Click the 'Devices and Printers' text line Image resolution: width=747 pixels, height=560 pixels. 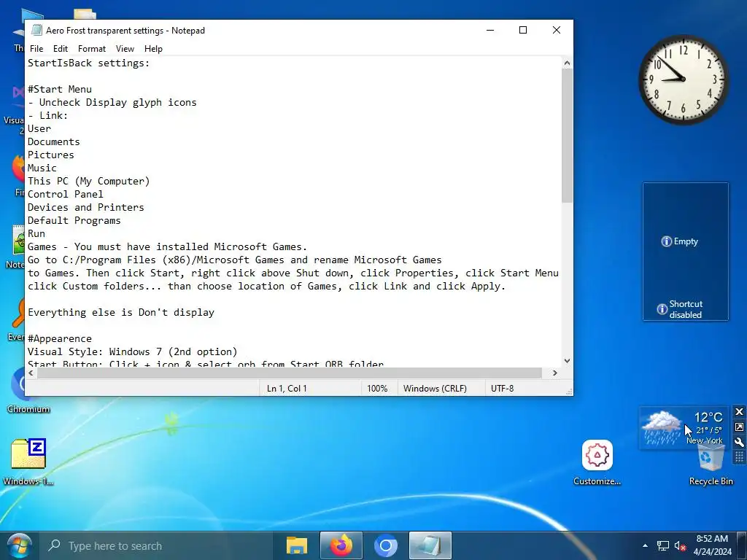(86, 207)
